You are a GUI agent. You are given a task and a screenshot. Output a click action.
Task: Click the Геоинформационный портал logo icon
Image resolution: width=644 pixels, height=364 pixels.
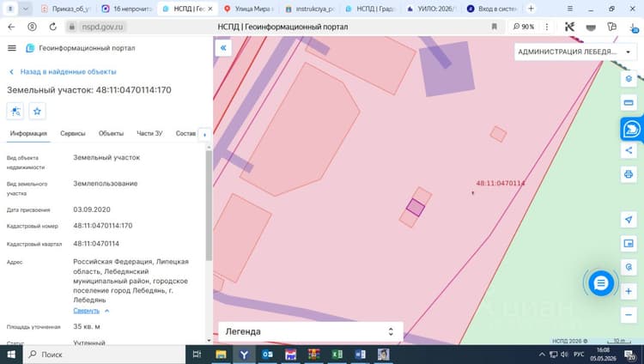pos(30,48)
